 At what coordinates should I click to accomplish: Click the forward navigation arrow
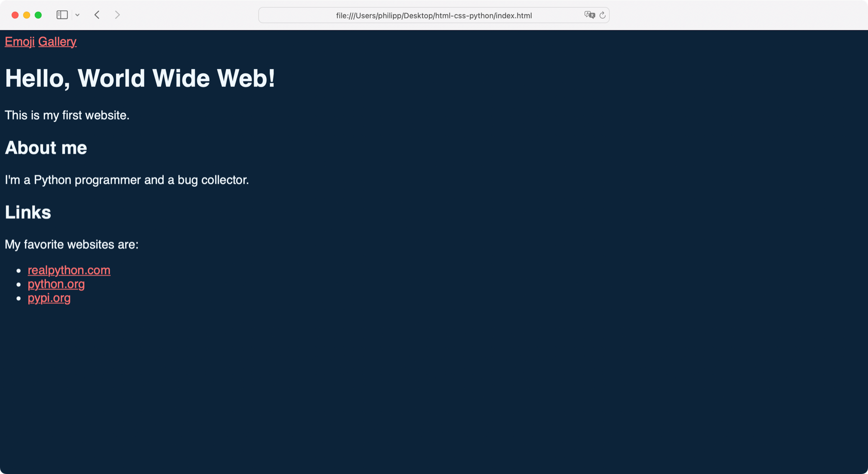pyautogui.click(x=117, y=14)
